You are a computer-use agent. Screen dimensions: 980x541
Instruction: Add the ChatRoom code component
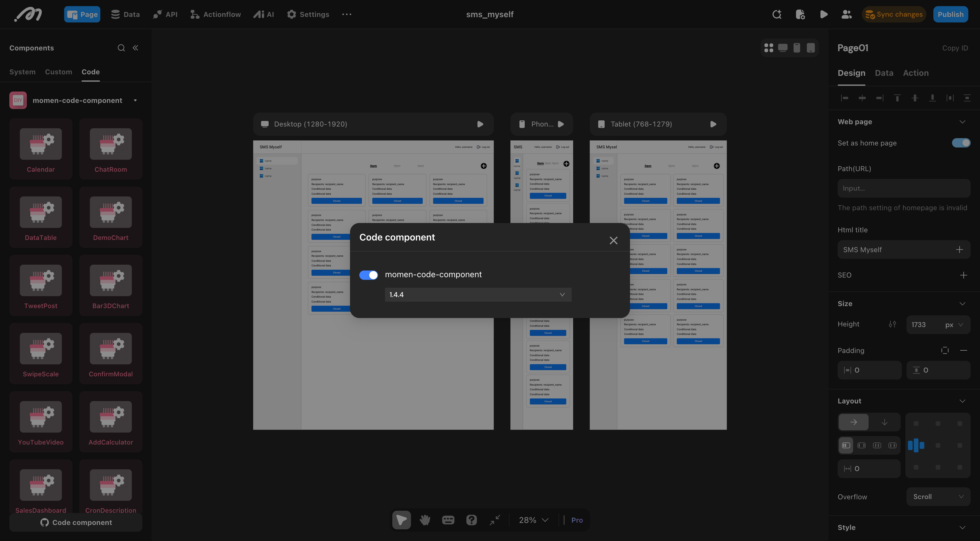pos(111,149)
